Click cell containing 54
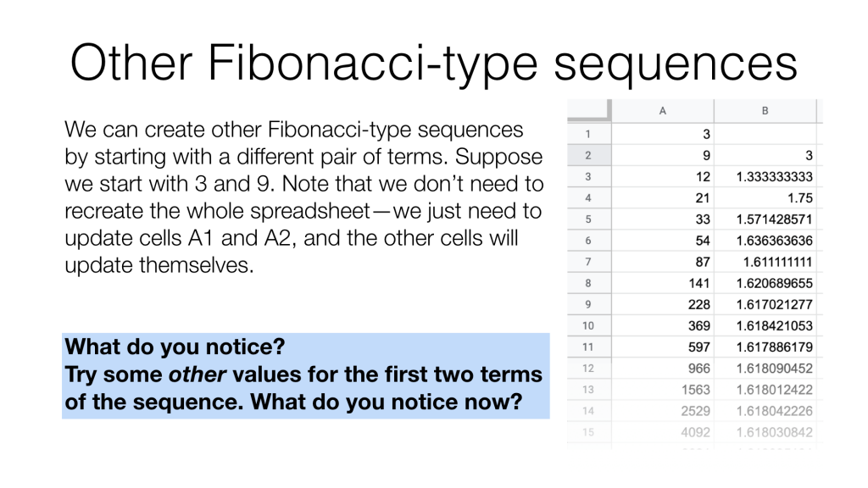This screenshot has width=868, height=488. point(662,241)
